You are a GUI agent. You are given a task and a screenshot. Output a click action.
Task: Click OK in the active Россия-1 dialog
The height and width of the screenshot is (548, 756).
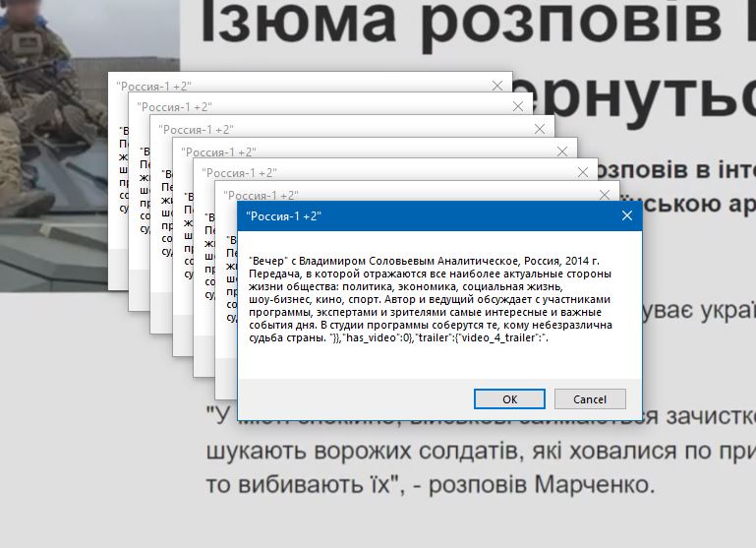tap(509, 398)
